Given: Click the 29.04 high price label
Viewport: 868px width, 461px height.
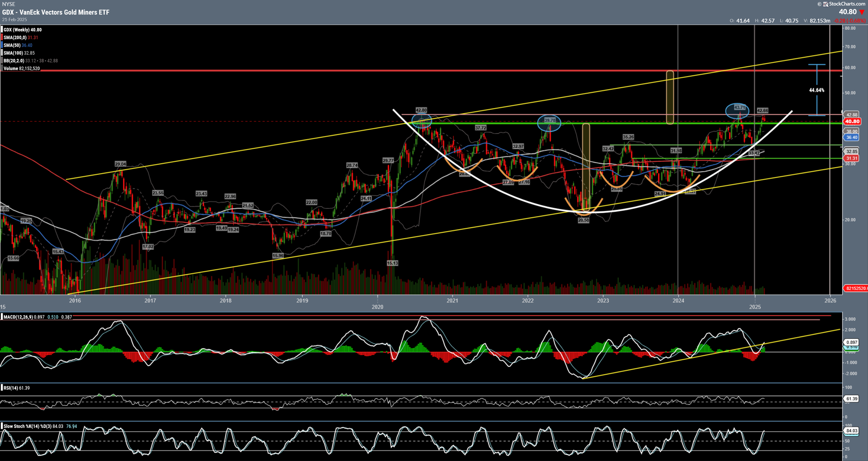Looking at the screenshot, I should click(120, 164).
